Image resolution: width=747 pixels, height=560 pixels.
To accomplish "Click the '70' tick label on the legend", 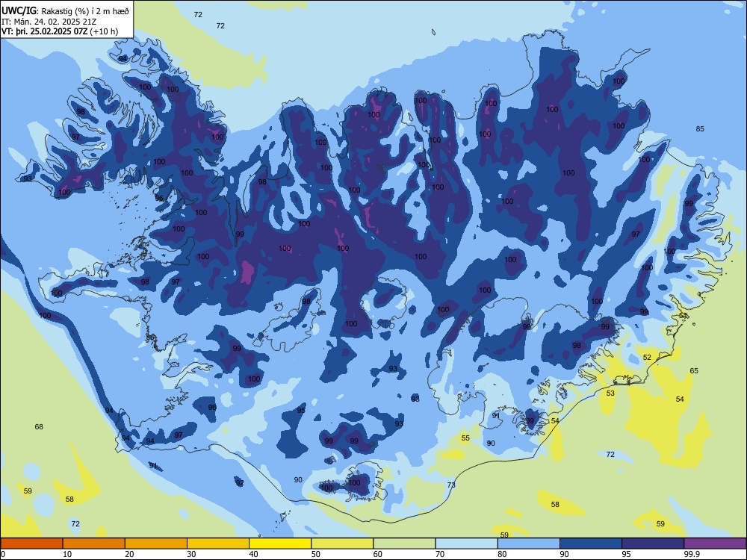I will tap(440, 554).
